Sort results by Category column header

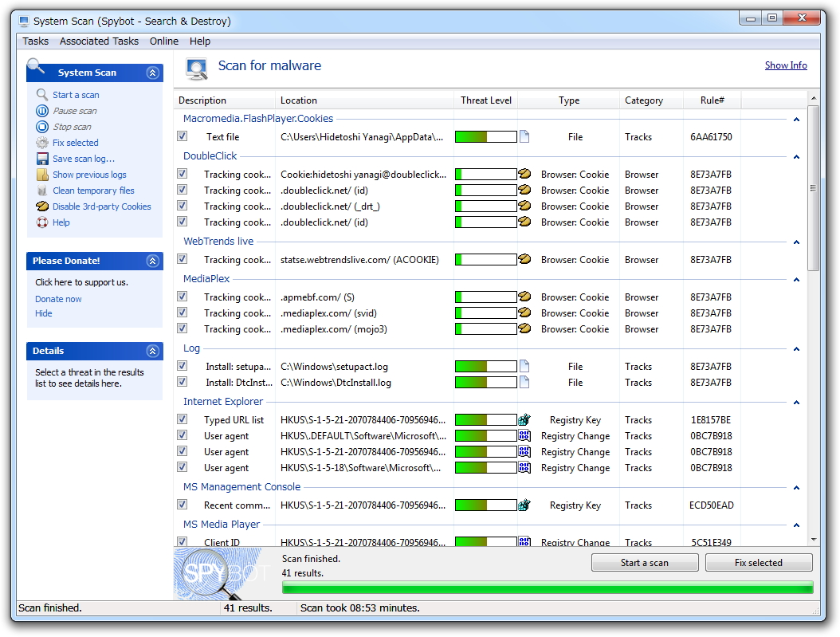[651, 100]
